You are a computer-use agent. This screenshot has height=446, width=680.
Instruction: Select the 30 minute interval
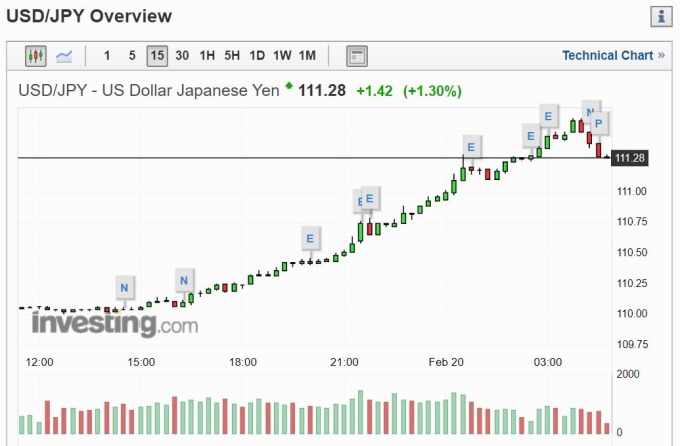(x=182, y=56)
